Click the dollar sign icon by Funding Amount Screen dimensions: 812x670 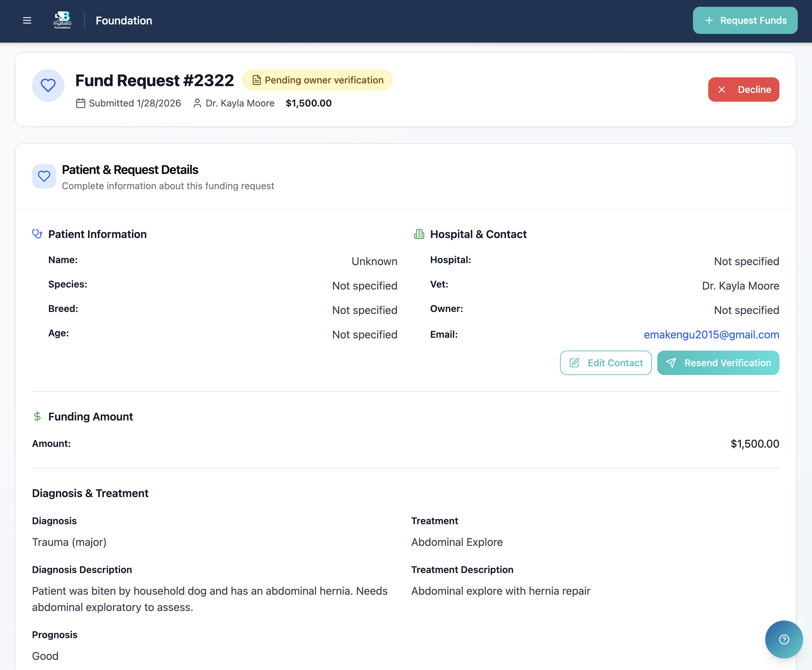(x=37, y=416)
